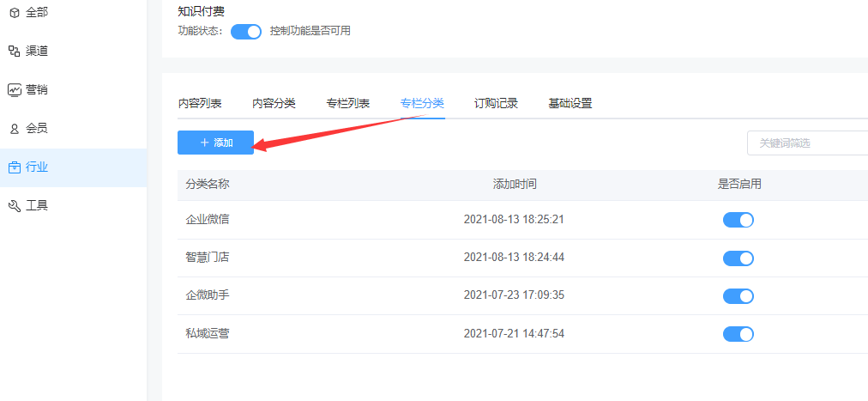This screenshot has height=401, width=868.
Task: Click the 全部 cube icon in sidebar
Action: [x=15, y=13]
